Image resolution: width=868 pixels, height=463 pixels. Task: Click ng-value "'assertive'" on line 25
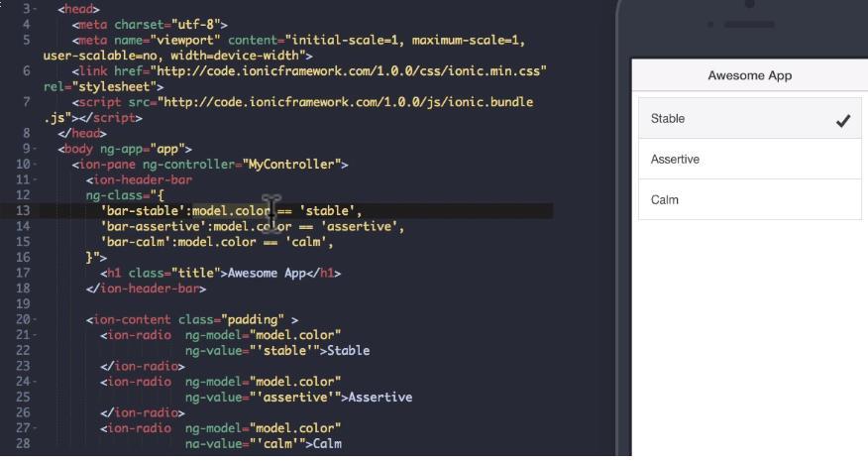pos(294,398)
